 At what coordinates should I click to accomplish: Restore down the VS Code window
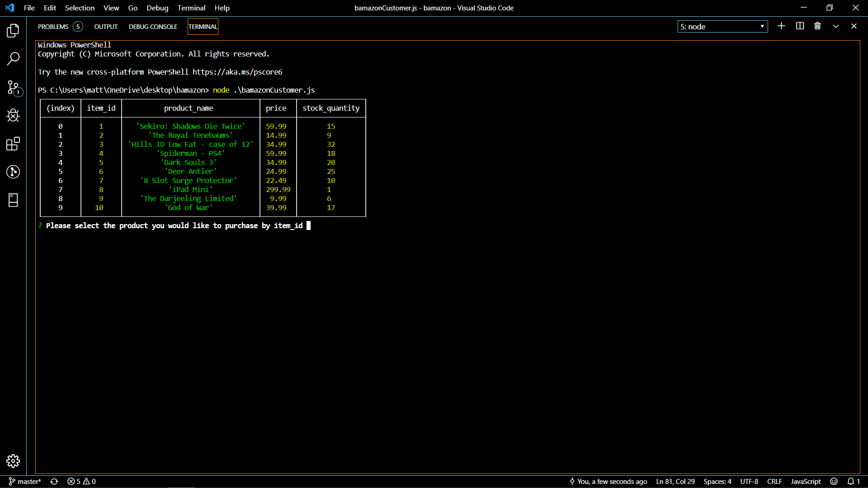830,8
